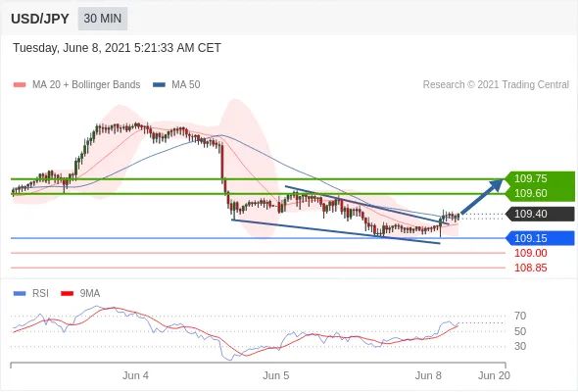Click the blue 109.15 pivot tag
The height and width of the screenshot is (392, 578).
540,238
